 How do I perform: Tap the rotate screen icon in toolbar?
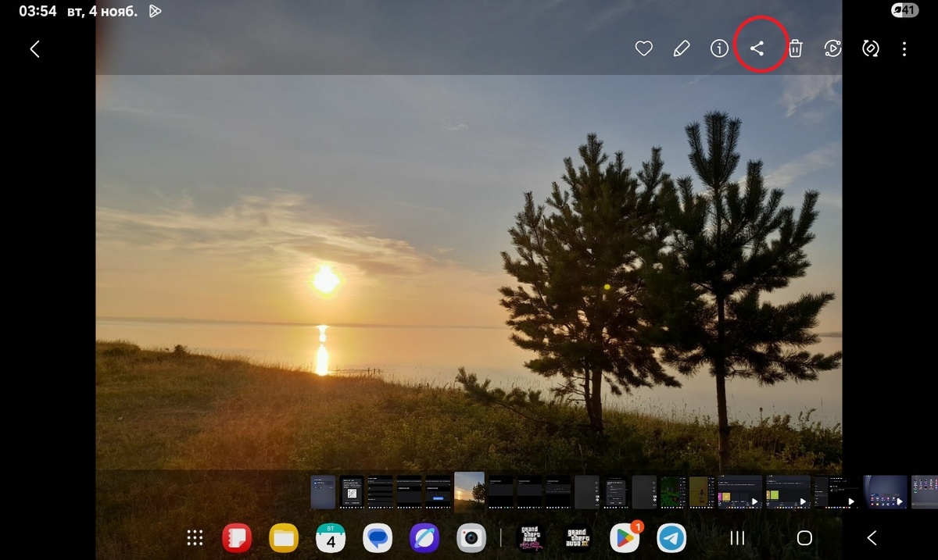(x=870, y=48)
